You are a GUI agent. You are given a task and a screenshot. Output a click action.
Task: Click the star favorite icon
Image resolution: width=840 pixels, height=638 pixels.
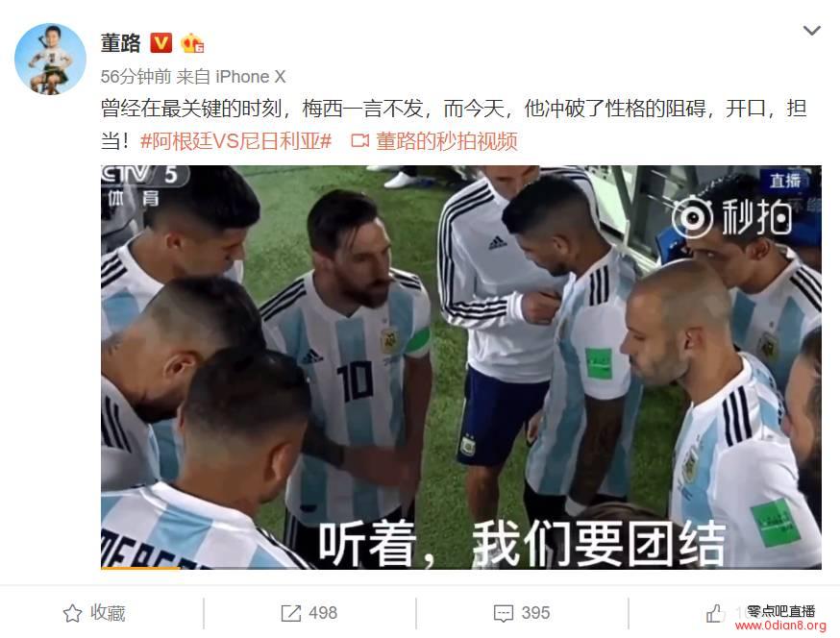pos(72,613)
